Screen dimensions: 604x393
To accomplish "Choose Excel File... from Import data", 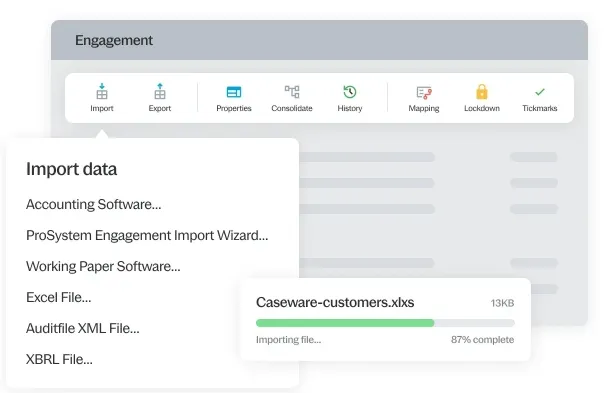I will point(59,297).
